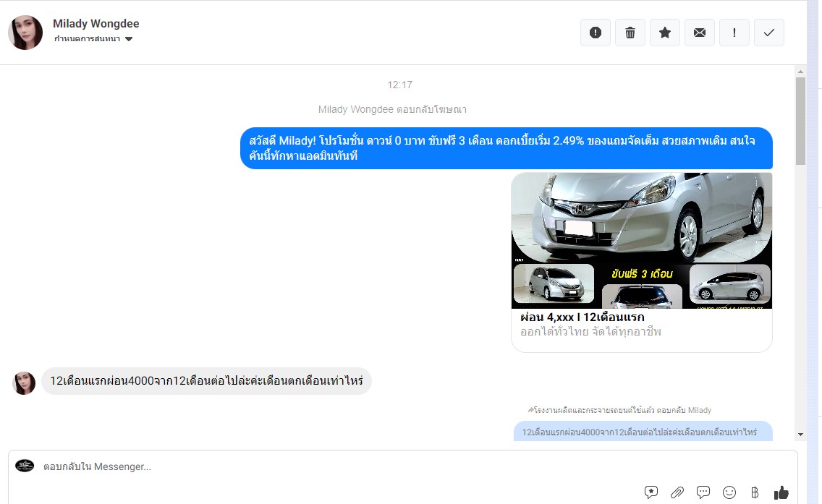Click the scrollbar up arrow
This screenshot has height=504, width=822.
coord(800,72)
